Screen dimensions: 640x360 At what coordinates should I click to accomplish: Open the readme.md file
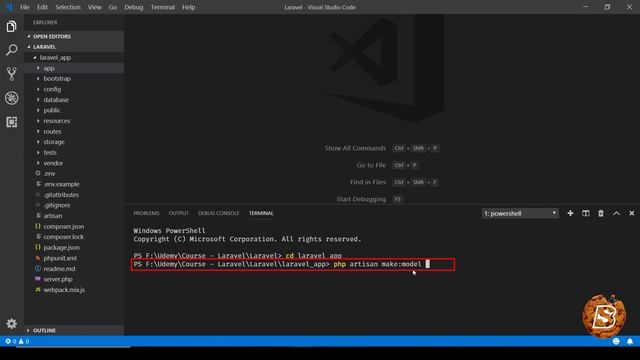74,269
